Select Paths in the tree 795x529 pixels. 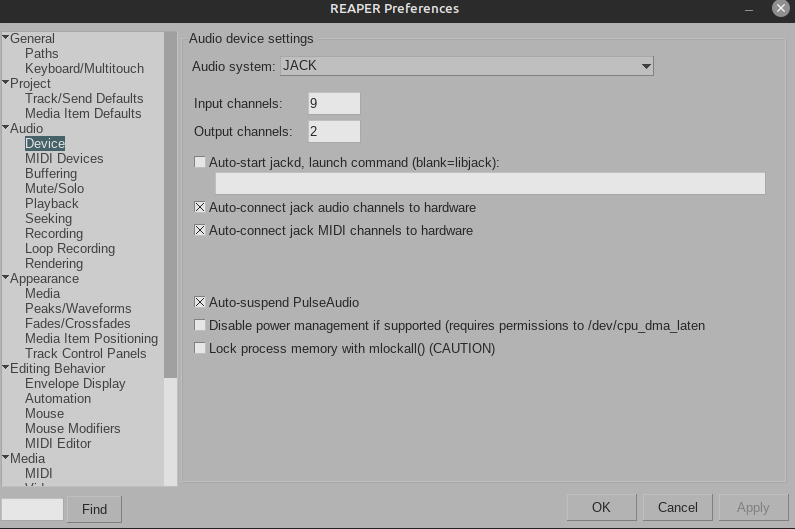tap(42, 53)
